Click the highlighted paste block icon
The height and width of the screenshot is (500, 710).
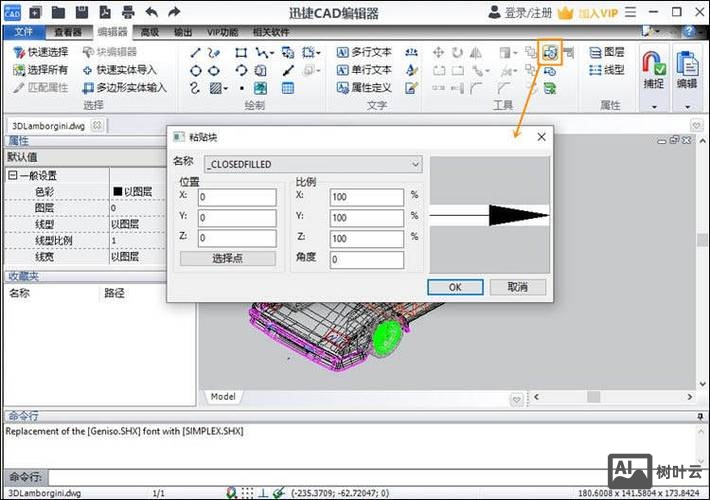tap(549, 52)
